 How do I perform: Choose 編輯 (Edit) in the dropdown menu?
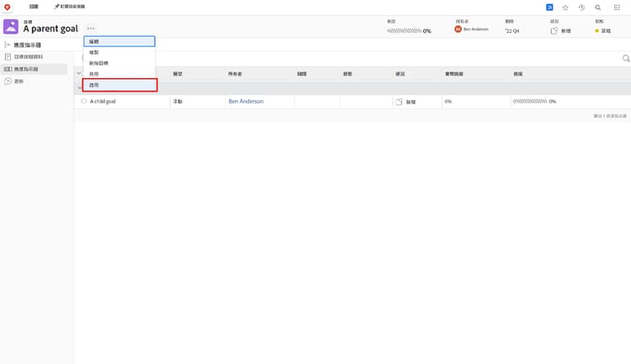point(119,41)
